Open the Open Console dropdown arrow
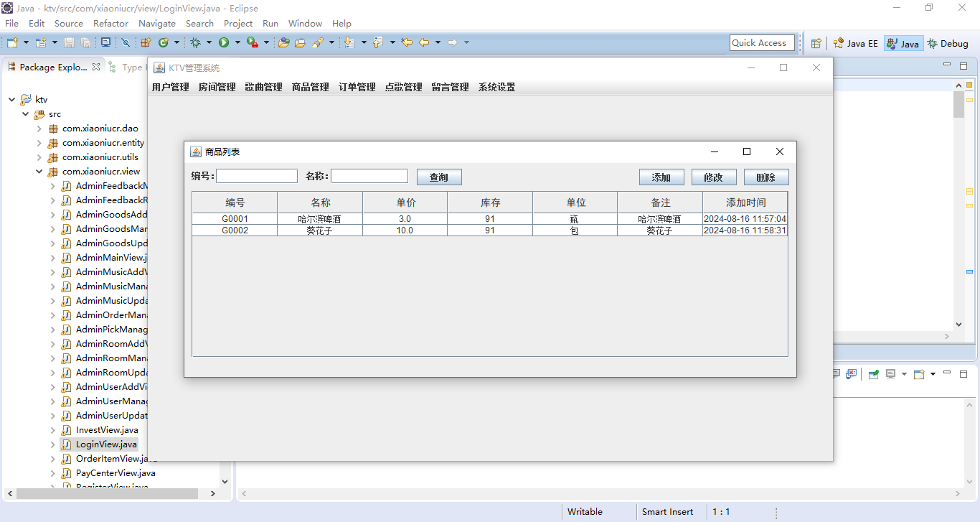Screen dimensions: 980x522 click(933, 374)
